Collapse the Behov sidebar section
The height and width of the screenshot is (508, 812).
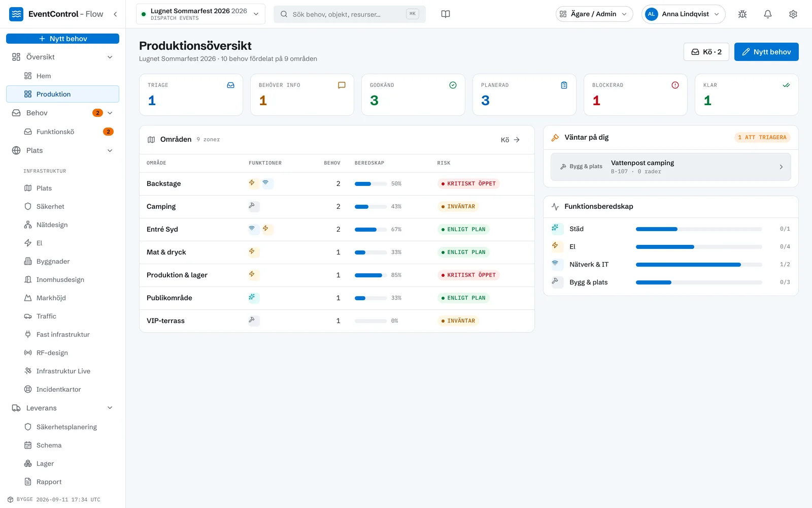tap(110, 113)
